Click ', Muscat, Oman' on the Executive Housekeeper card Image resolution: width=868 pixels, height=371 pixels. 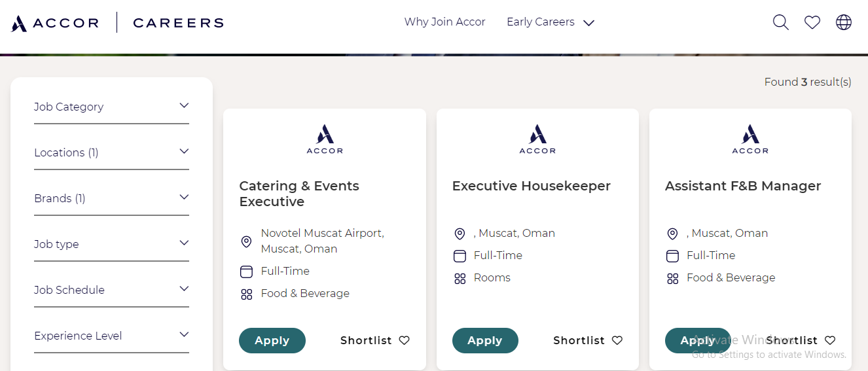click(515, 234)
